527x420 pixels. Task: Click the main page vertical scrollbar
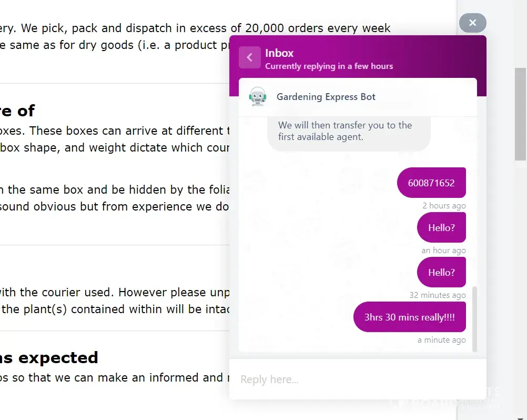[520, 114]
